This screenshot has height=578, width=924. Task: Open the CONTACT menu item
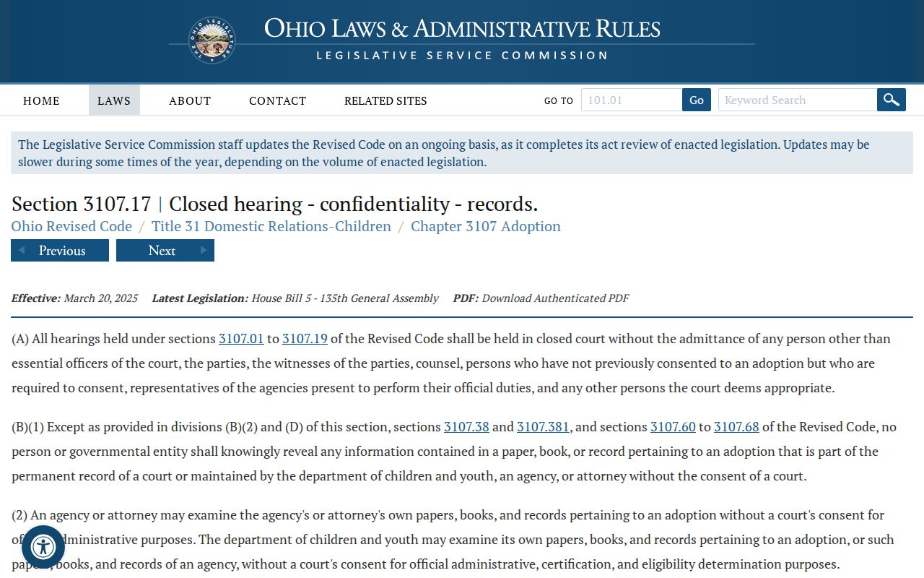pyautogui.click(x=278, y=100)
